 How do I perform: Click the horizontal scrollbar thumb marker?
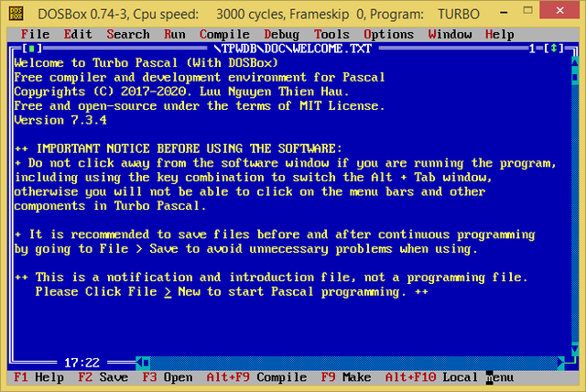pos(146,363)
